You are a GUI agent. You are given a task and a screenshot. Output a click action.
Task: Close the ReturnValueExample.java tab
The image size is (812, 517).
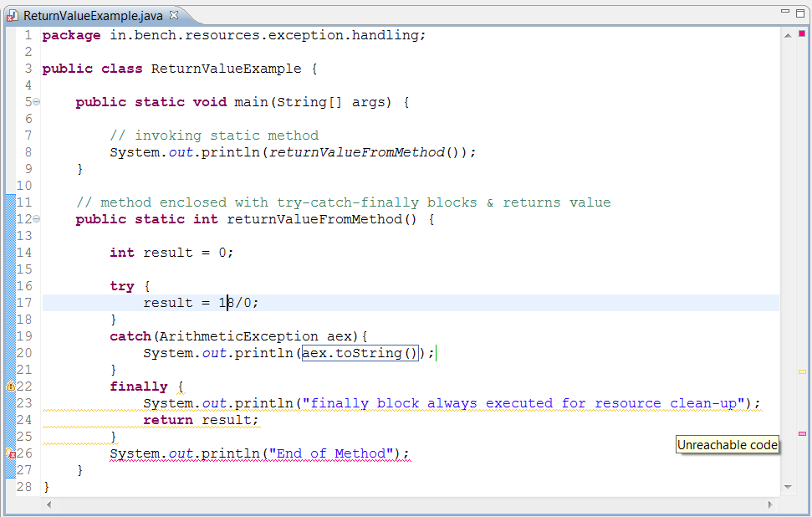pos(174,15)
